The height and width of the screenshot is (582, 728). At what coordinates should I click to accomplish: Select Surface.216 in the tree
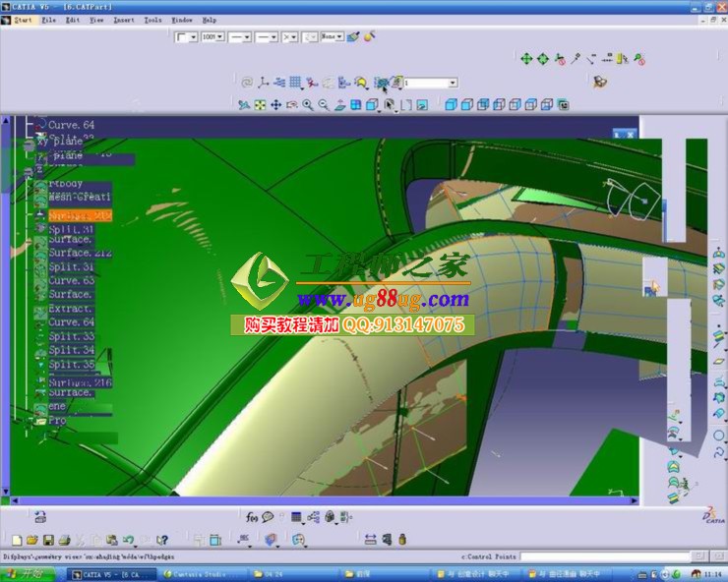tap(80, 382)
